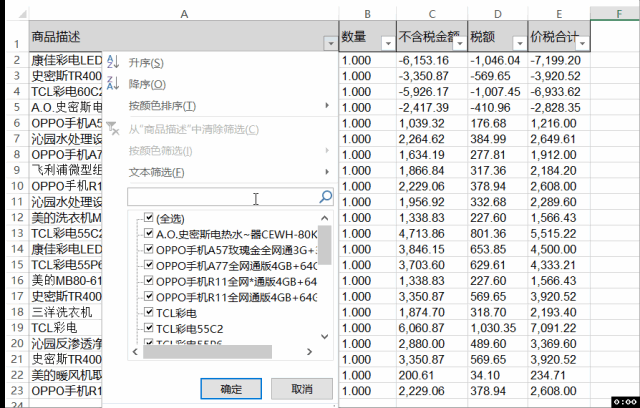The image size is (640, 408).
Task: Click cell with value 7,091.22
Action: point(559,328)
